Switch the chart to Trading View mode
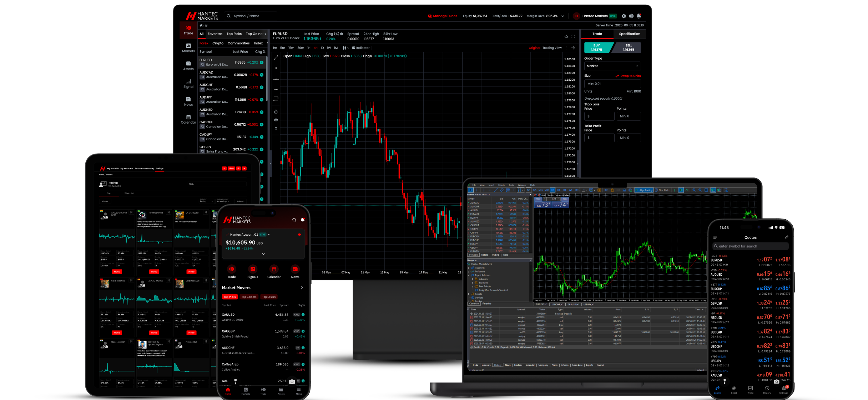Screen dimensions: 868x400 tap(552, 48)
